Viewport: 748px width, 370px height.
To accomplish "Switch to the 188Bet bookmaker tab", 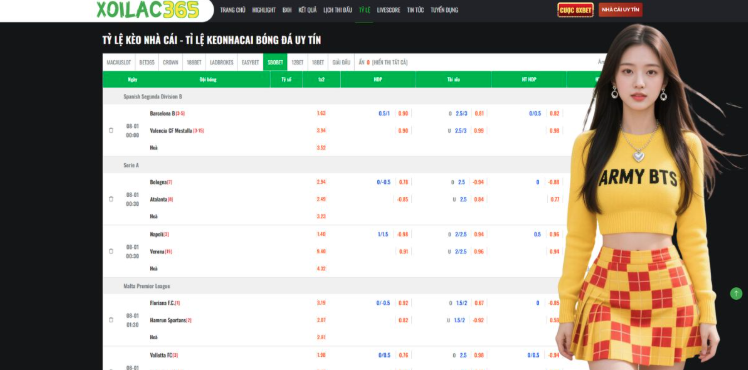I will coord(194,62).
